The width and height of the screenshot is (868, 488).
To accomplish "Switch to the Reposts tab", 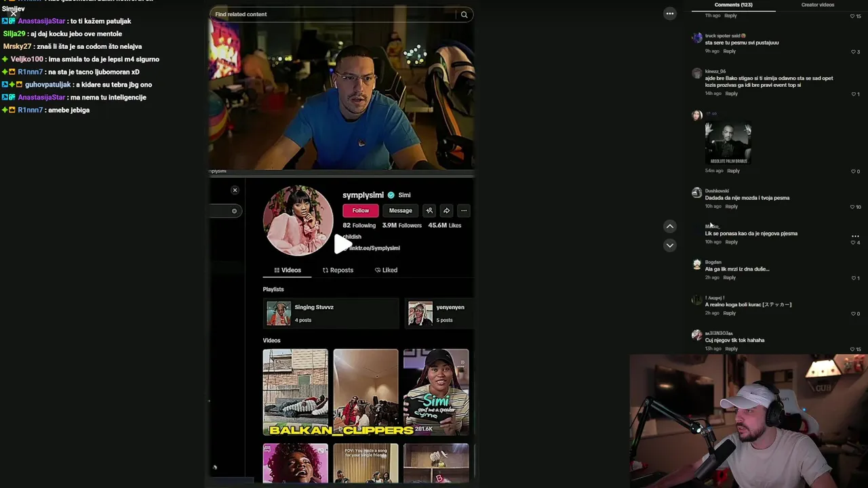I will coord(338,270).
